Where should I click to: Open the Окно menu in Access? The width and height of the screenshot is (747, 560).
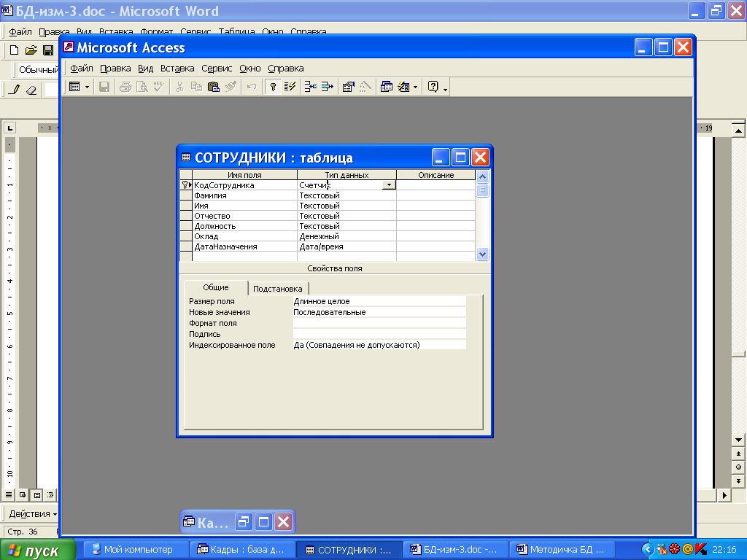click(250, 68)
